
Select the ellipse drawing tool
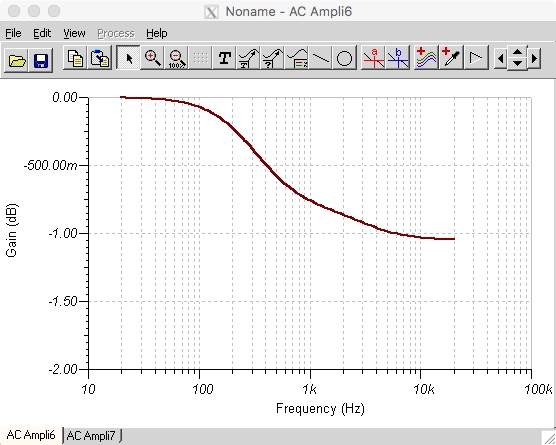pyautogui.click(x=344, y=57)
